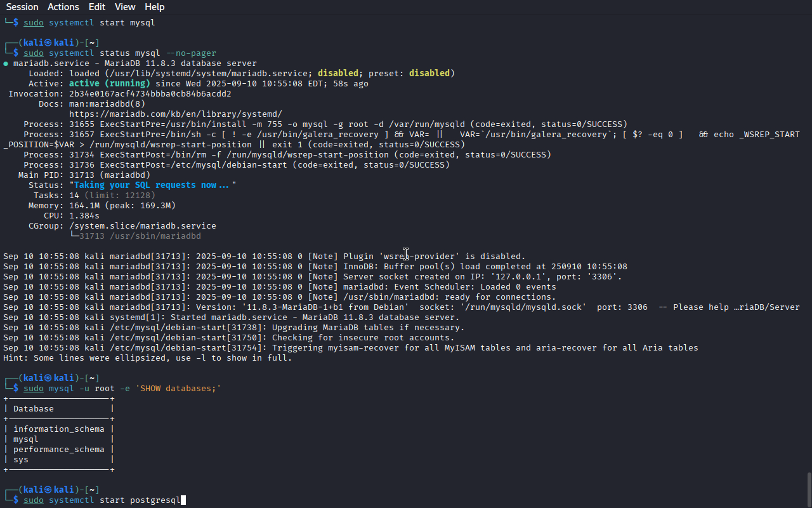
Task: Click the '/usr/sbin/mariadbd' CGroup process entry
Action: click(140, 236)
